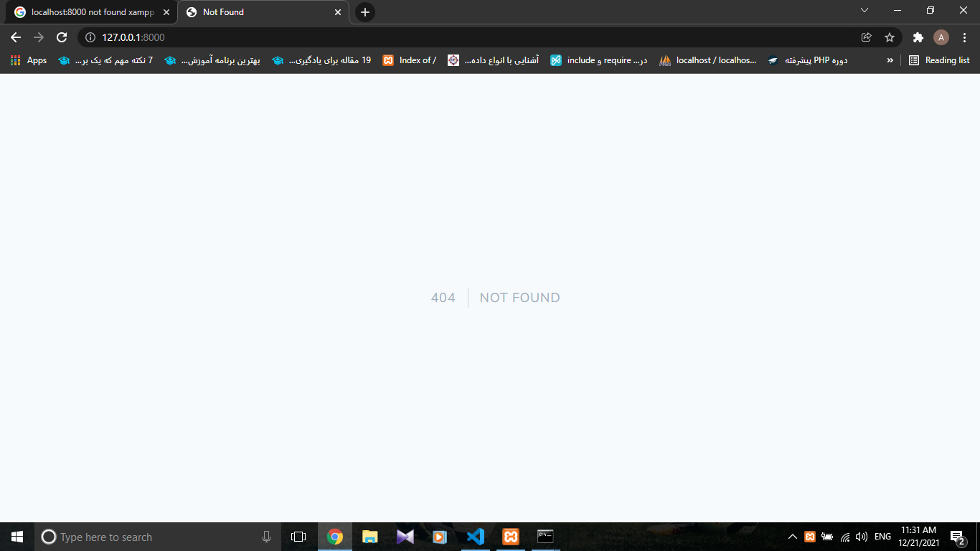Close the Not Found tab

pyautogui.click(x=338, y=12)
